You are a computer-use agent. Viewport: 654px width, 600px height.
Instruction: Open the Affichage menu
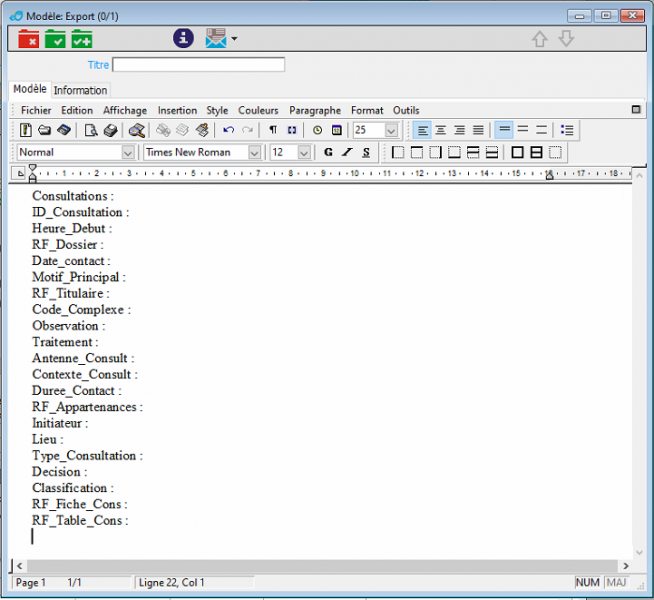tap(125, 110)
